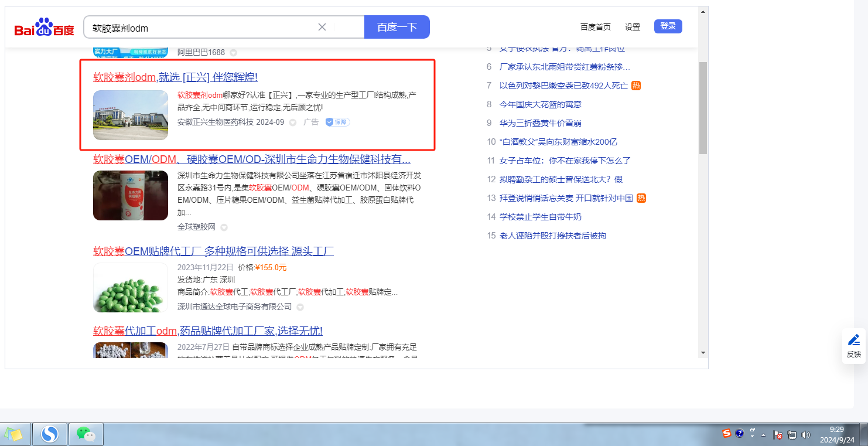The image size is (868, 446).
Task: Click the hot tag beside the Israel-Lebanon headline
Action: pos(636,86)
